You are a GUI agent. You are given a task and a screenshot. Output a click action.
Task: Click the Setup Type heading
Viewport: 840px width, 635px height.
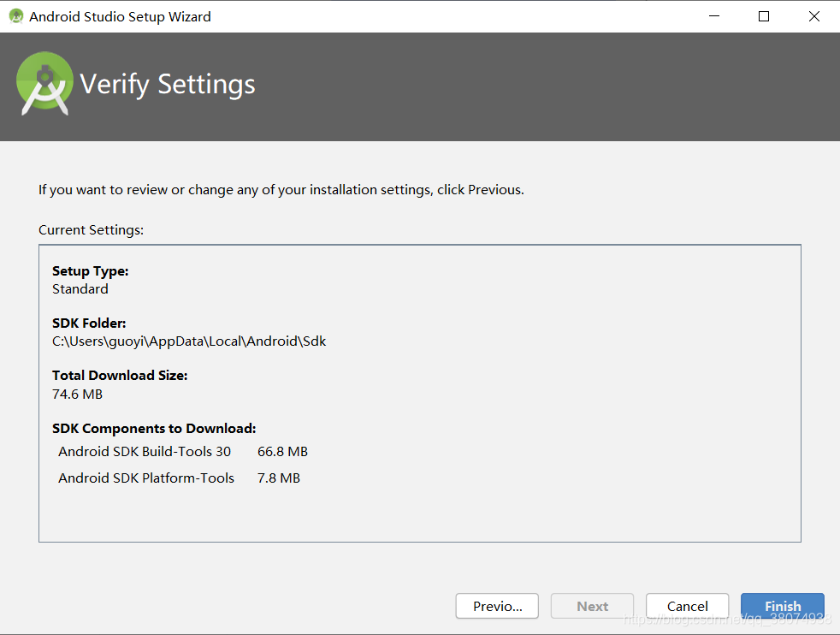pos(91,271)
